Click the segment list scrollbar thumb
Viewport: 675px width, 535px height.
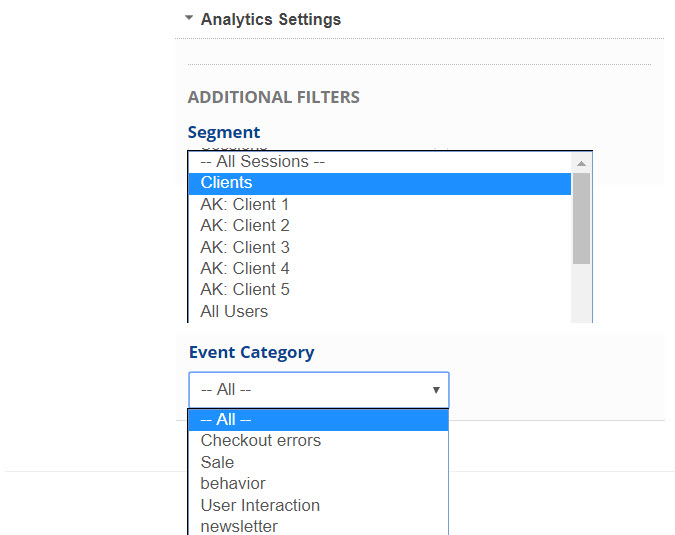[581, 218]
